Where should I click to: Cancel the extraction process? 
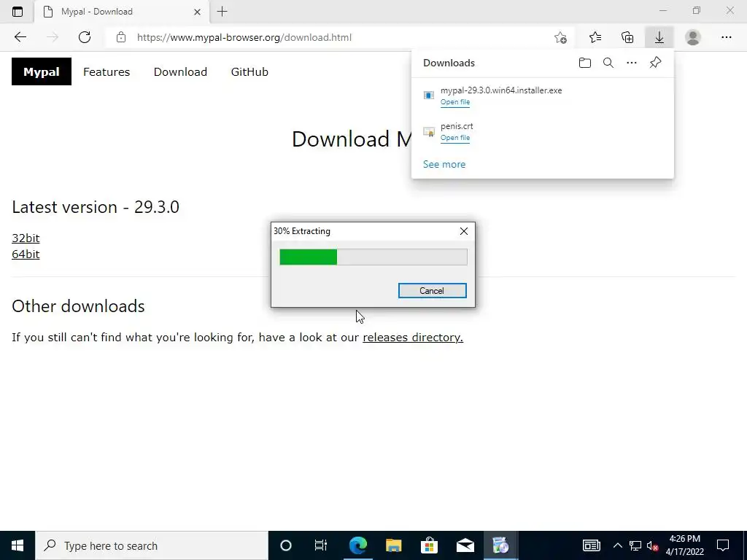click(x=432, y=291)
